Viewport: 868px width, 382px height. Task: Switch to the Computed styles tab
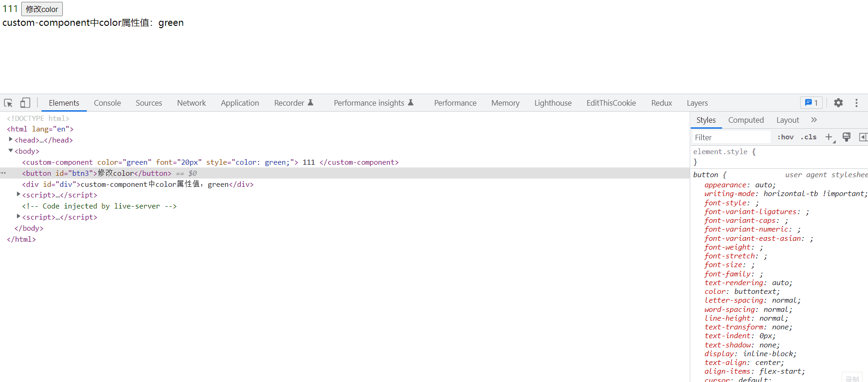click(x=746, y=120)
